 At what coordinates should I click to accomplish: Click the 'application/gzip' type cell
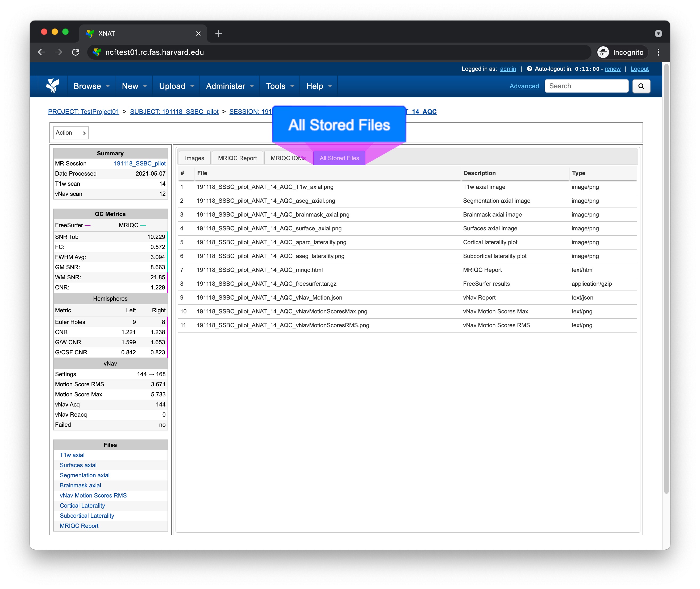[x=591, y=284]
